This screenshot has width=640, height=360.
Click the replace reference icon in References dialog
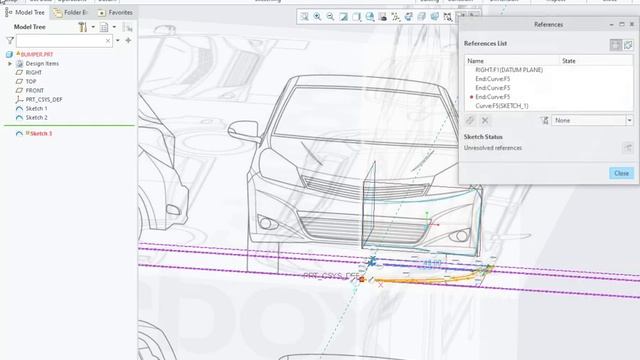pos(470,120)
